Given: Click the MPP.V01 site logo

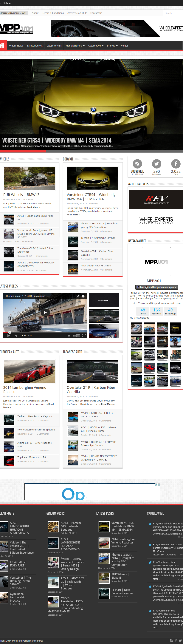Looking at the screenshot, I should click(x=16, y=29).
